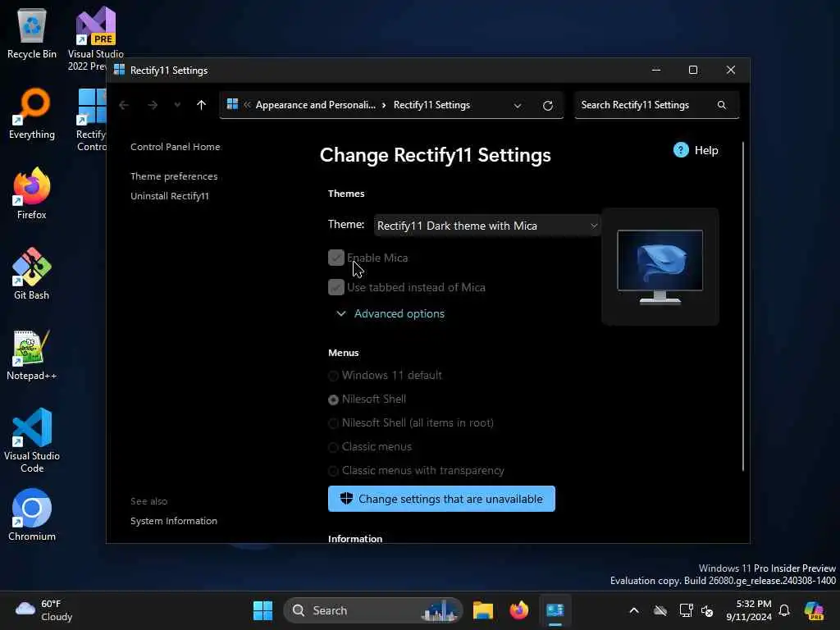This screenshot has width=840, height=630.
Task: Open System Information link
Action: [174, 521]
